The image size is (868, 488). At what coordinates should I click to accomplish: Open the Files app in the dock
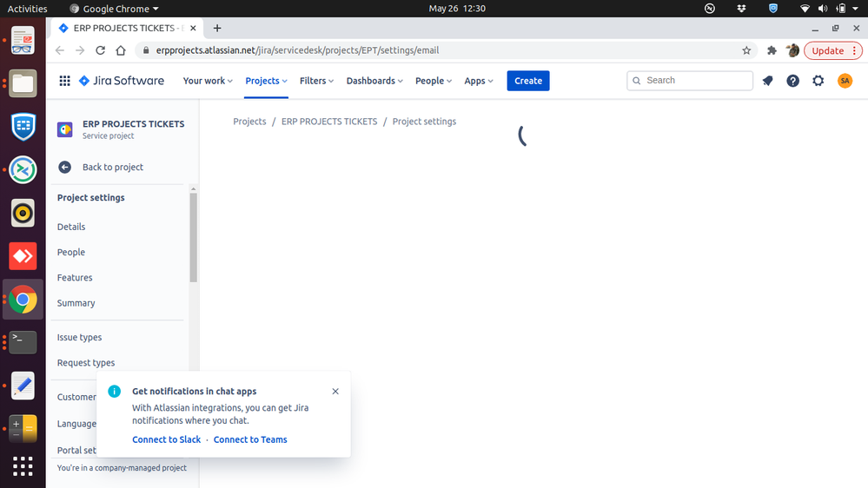23,83
